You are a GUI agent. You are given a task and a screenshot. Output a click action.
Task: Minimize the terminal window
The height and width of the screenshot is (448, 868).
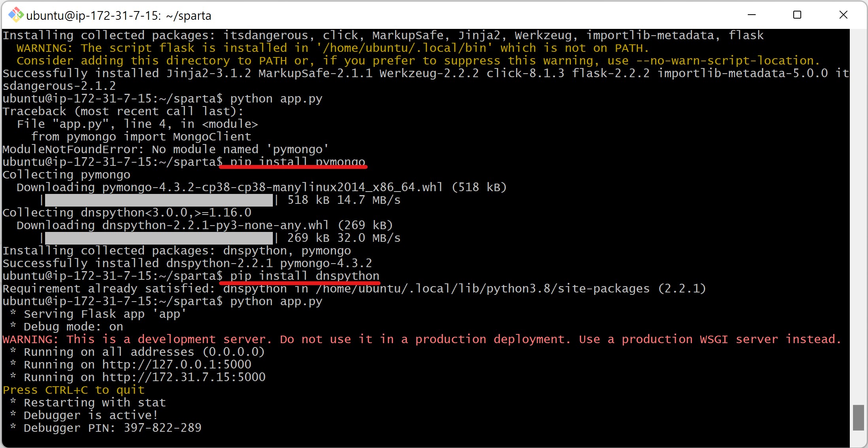click(752, 15)
